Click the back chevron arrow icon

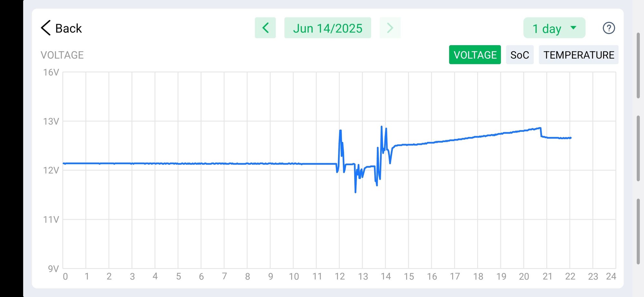(x=46, y=28)
